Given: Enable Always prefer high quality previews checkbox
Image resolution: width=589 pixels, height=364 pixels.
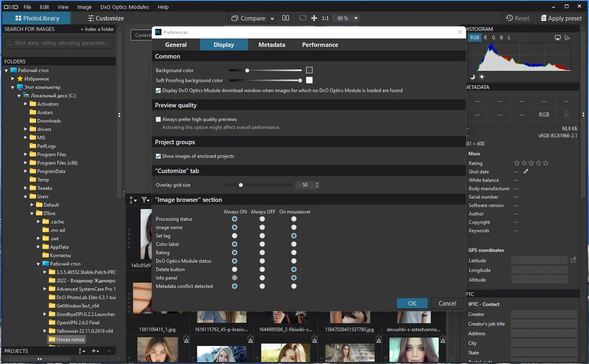Looking at the screenshot, I should tap(158, 119).
